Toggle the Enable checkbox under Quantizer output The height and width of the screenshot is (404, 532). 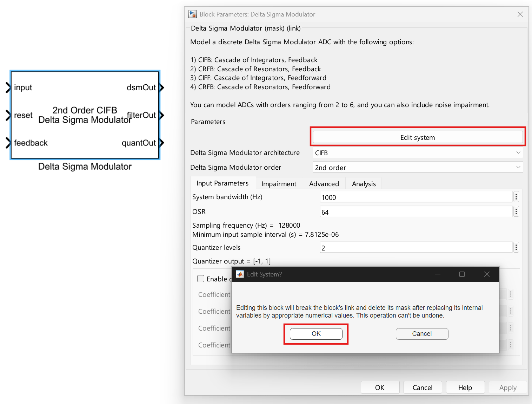point(201,279)
